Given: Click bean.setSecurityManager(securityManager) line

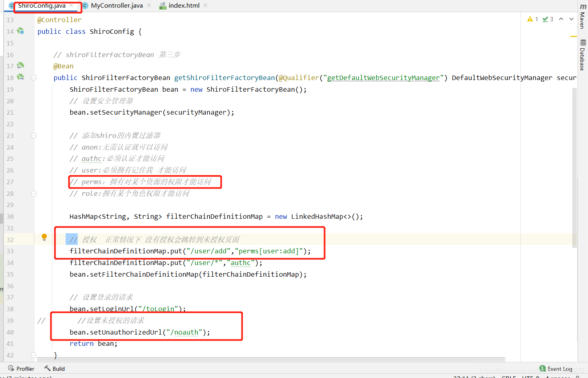Looking at the screenshot, I should (x=152, y=112).
